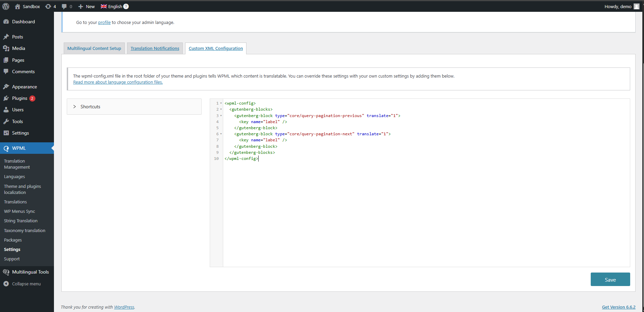The image size is (644, 312).
Task: Switch to Multilingual Content Setup tab
Action: [94, 48]
